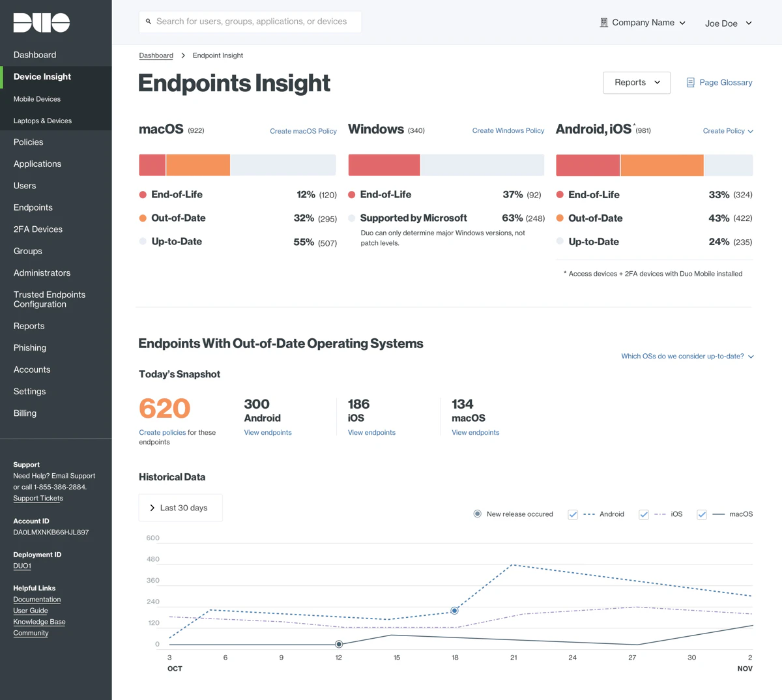This screenshot has height=700, width=782.
Task: Open Support Tickets link
Action: pyautogui.click(x=38, y=499)
